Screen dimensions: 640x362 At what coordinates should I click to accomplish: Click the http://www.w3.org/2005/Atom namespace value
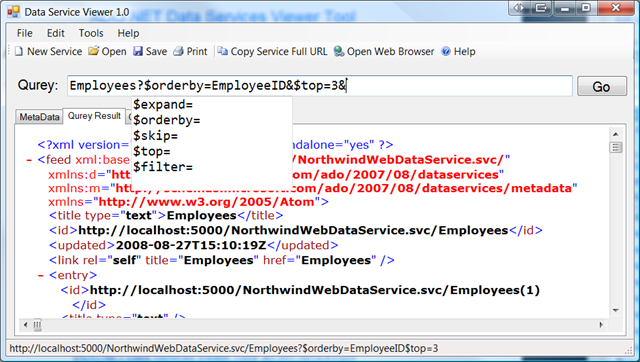coord(207,202)
